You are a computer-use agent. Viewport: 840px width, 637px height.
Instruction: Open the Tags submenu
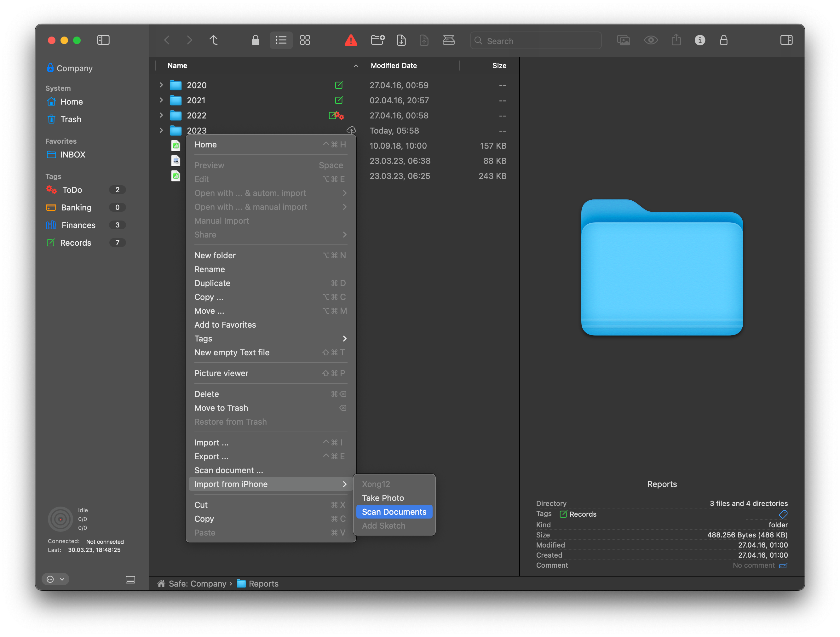point(271,339)
